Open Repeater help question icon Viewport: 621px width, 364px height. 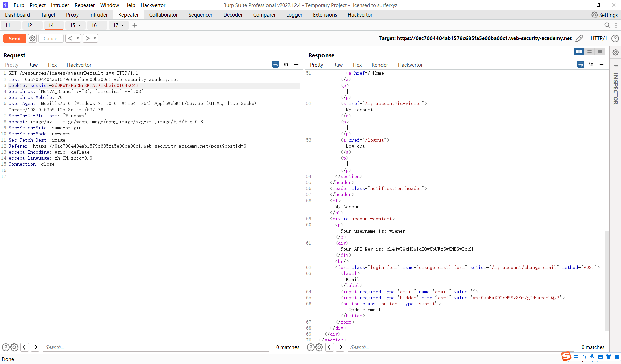[x=615, y=38]
